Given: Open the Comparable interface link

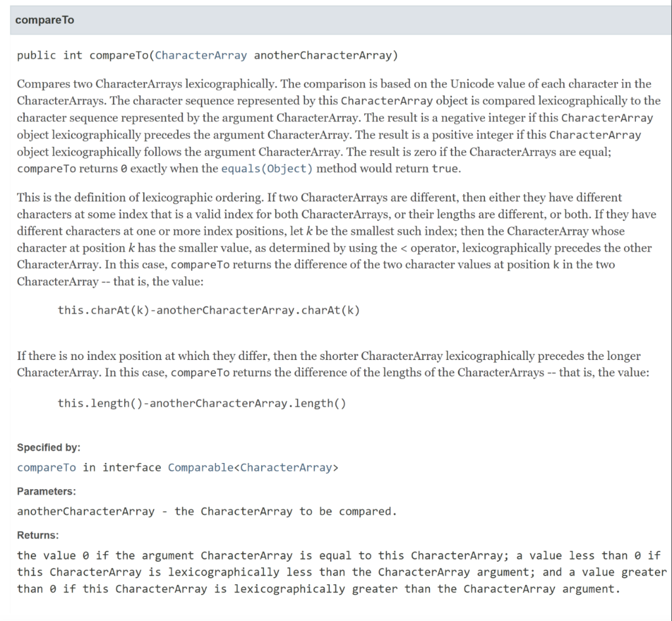Looking at the screenshot, I should coord(201,468).
